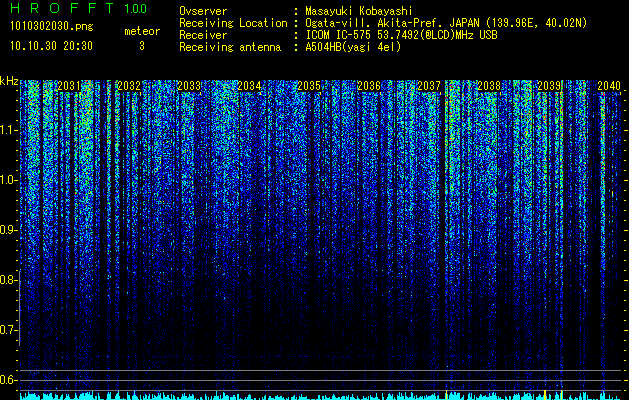Select observer name Masayuki Kobayashi
The image size is (629, 400).
coord(359,11)
